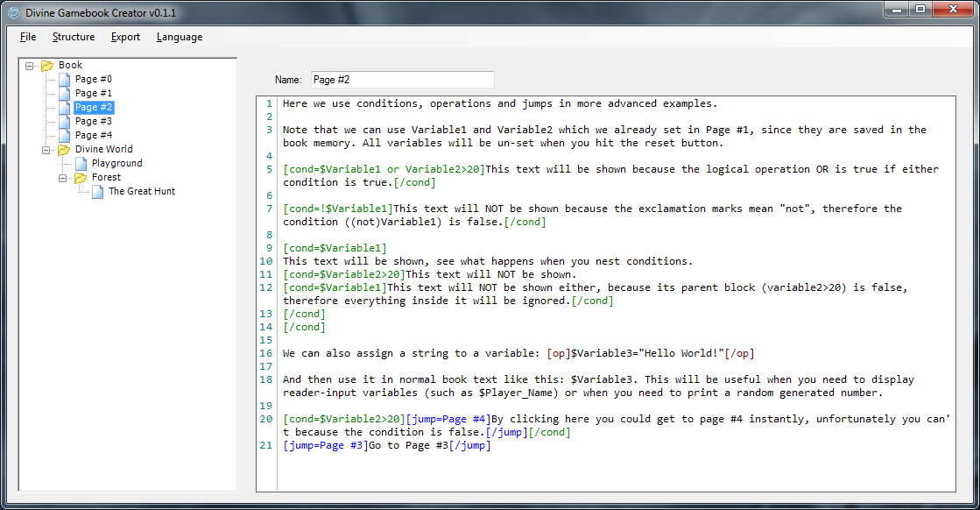Select Page #3 in the tree
This screenshot has height=510, width=980.
[93, 121]
